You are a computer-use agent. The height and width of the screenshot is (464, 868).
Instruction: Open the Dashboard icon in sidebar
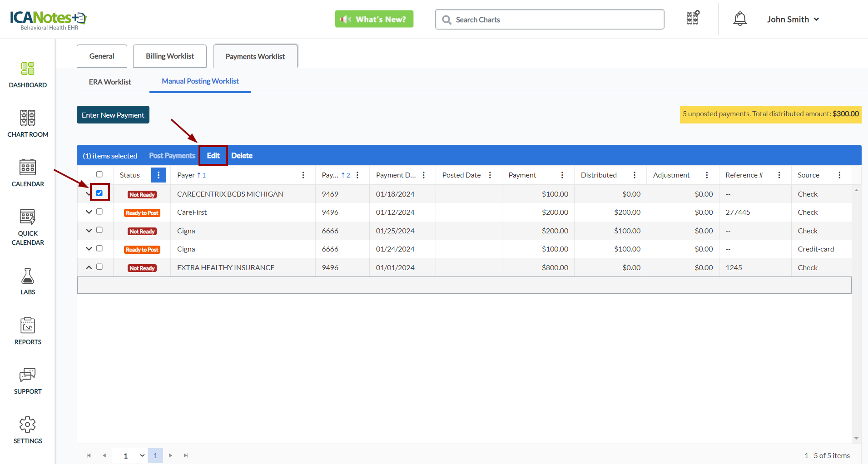pyautogui.click(x=28, y=69)
